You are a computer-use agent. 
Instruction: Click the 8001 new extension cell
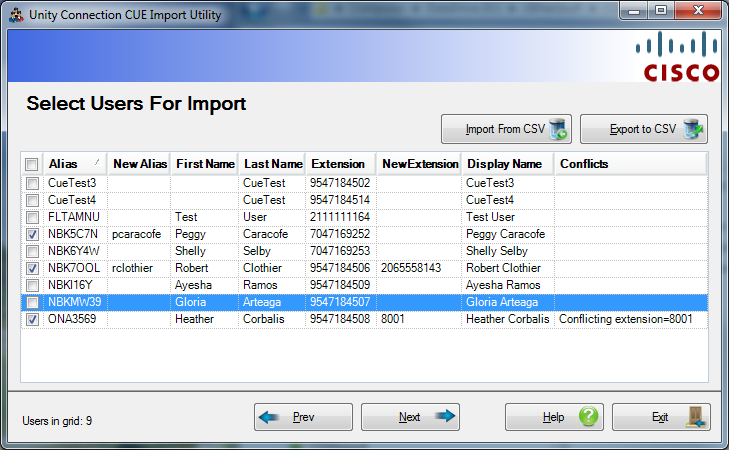[419, 319]
